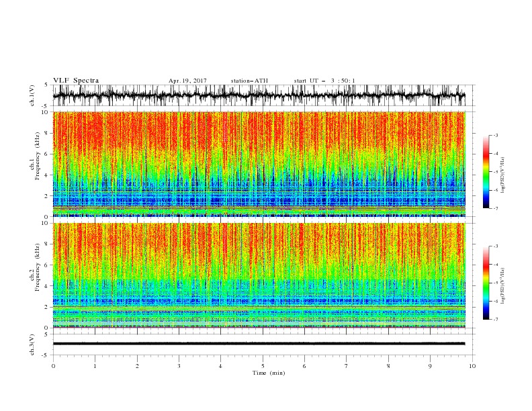Click the ch.2 PSD color bar

pos(486,283)
